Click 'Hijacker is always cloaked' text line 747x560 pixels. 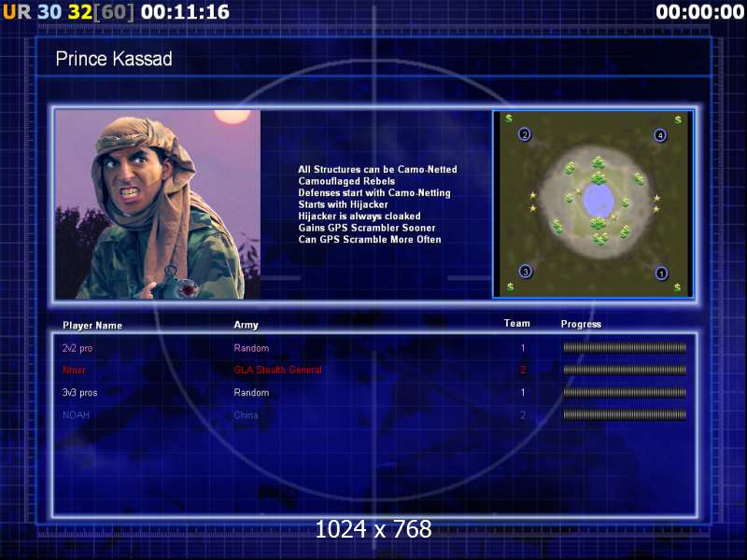(359, 217)
